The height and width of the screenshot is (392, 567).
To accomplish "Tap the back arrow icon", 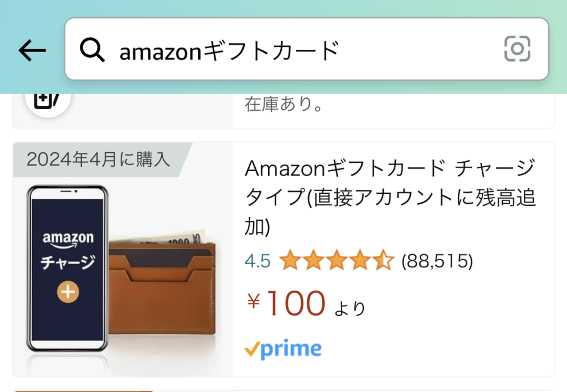I will pyautogui.click(x=32, y=50).
